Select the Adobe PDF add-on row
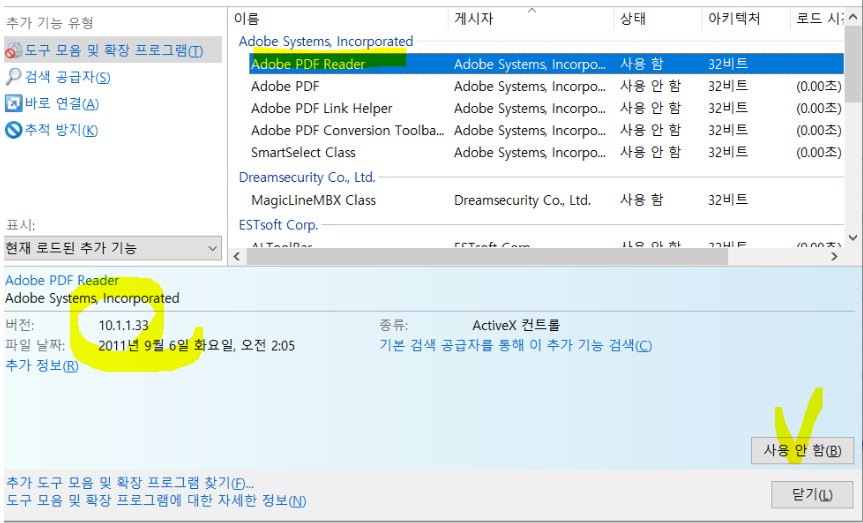Viewport: 863px width, 523px height. [546, 86]
